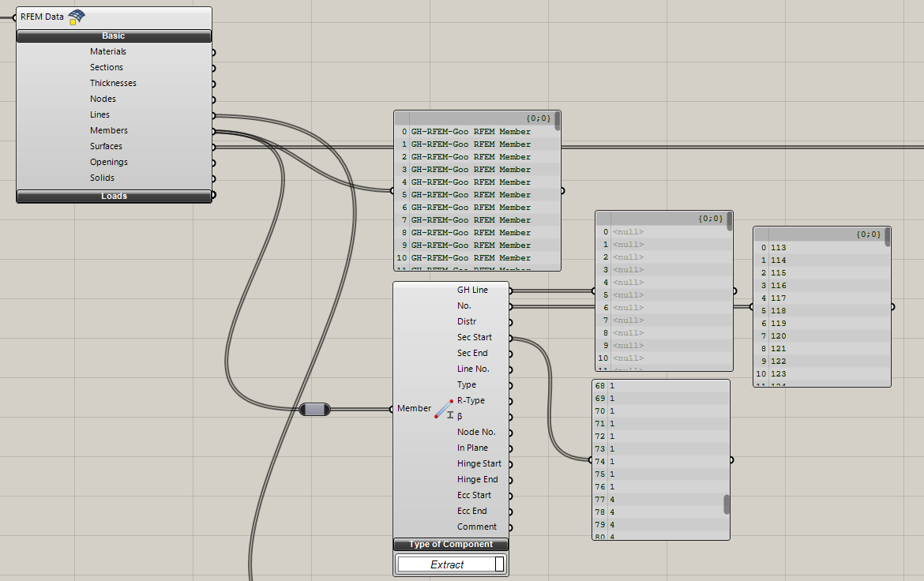
Task: Collapse the Basic section header
Action: (x=114, y=36)
